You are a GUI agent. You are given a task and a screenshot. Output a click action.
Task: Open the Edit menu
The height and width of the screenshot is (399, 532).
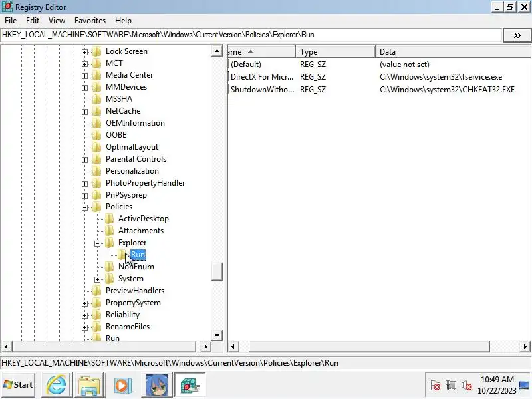pyautogui.click(x=33, y=21)
